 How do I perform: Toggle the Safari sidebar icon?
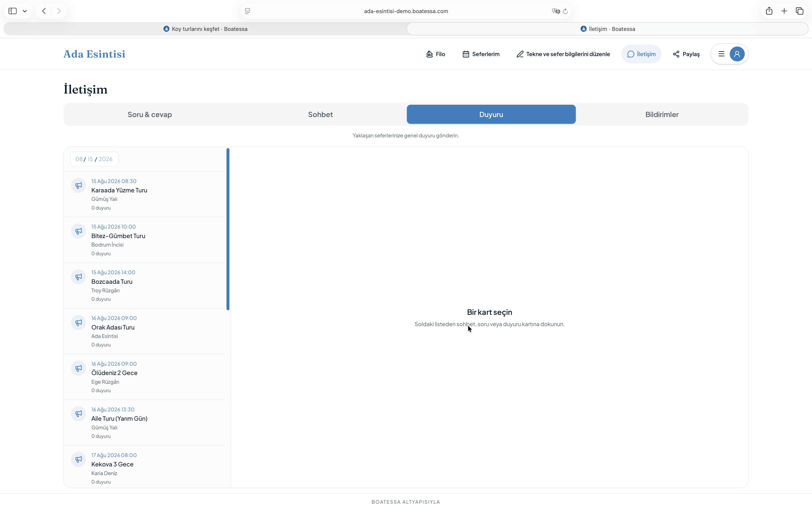[x=12, y=11]
